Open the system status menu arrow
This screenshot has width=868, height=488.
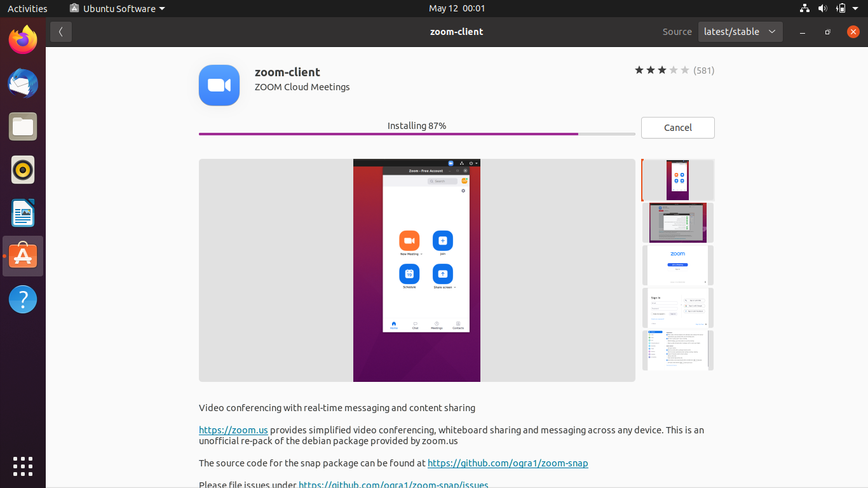point(855,8)
